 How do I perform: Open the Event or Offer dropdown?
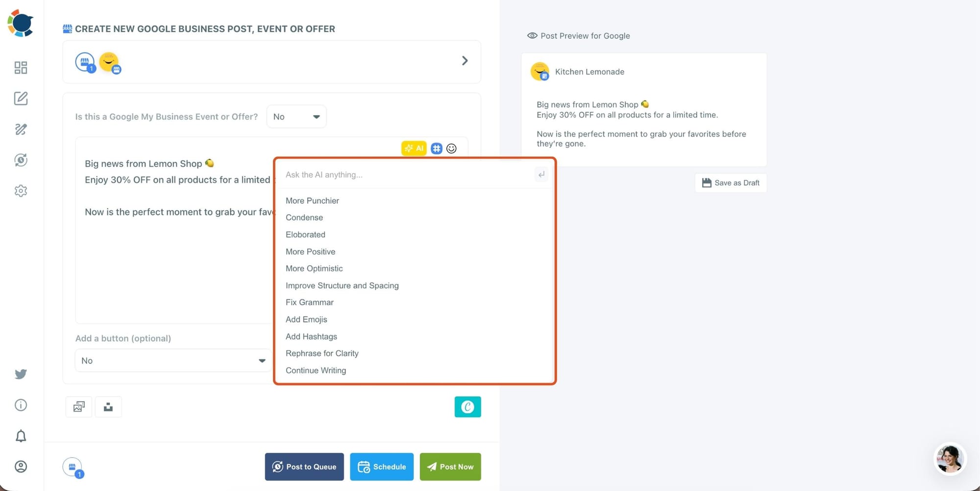(296, 117)
